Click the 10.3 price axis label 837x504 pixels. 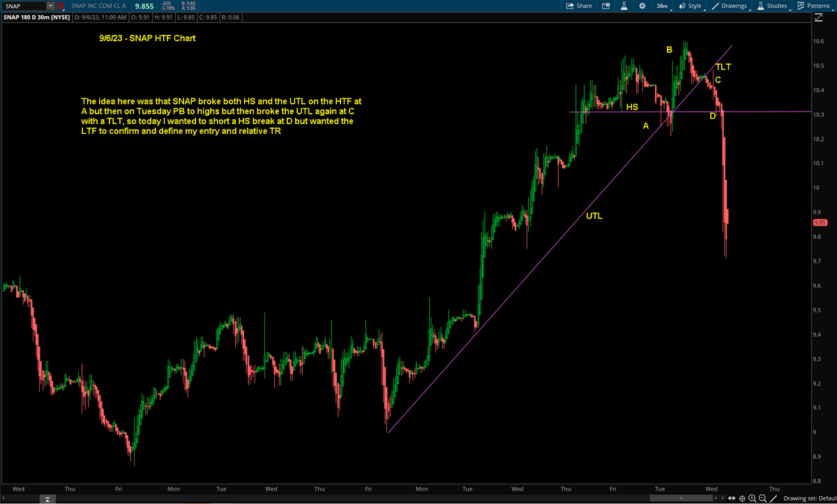819,114
